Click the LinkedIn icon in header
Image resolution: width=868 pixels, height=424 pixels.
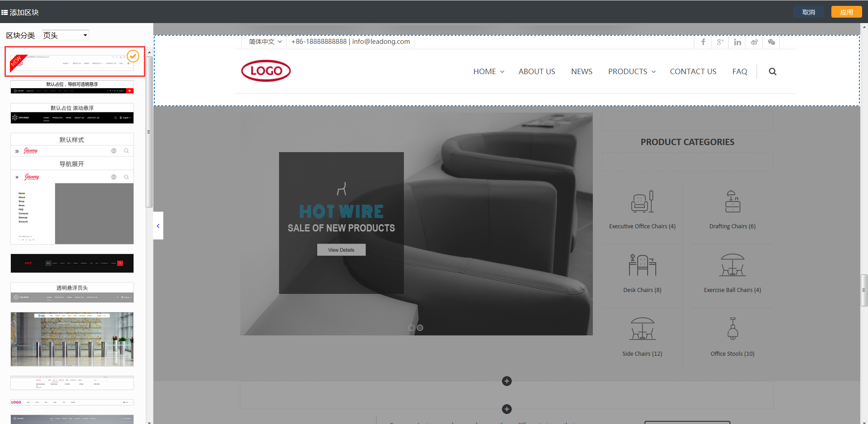tap(737, 42)
